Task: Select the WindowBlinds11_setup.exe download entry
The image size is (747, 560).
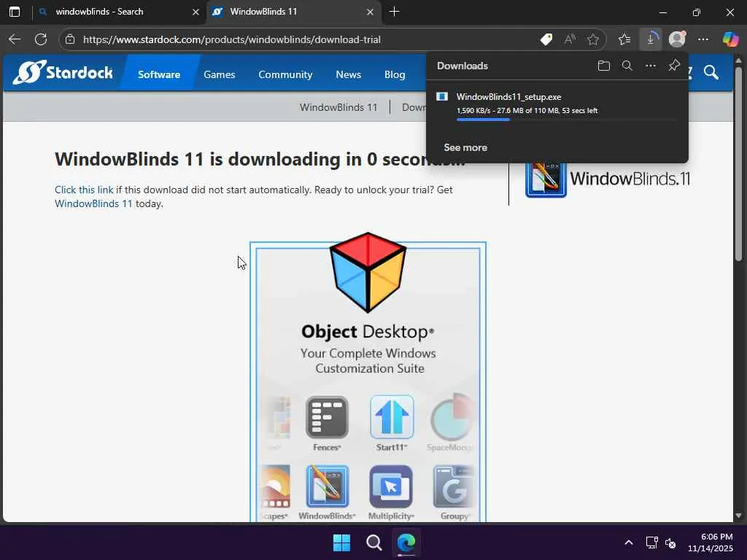Action: tap(557, 106)
